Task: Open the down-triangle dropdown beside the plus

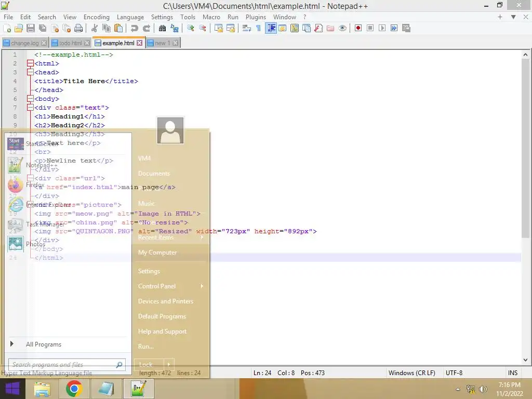Action: (513, 17)
